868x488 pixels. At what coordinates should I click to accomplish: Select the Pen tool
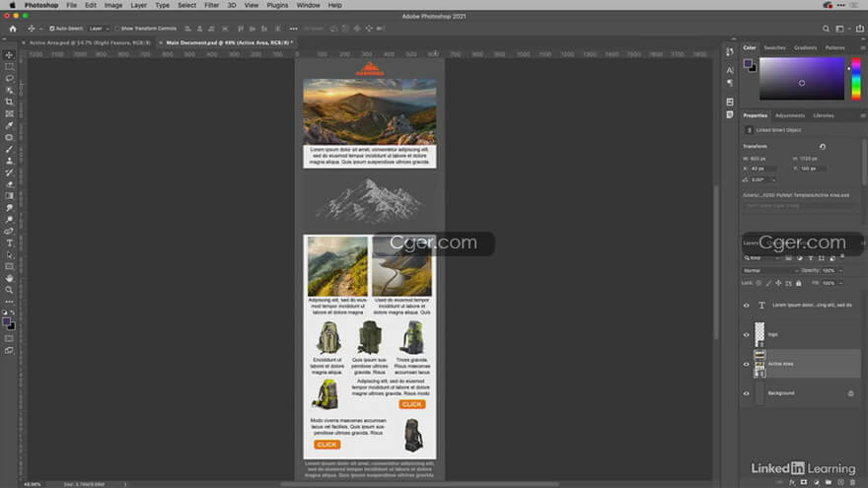(x=10, y=232)
